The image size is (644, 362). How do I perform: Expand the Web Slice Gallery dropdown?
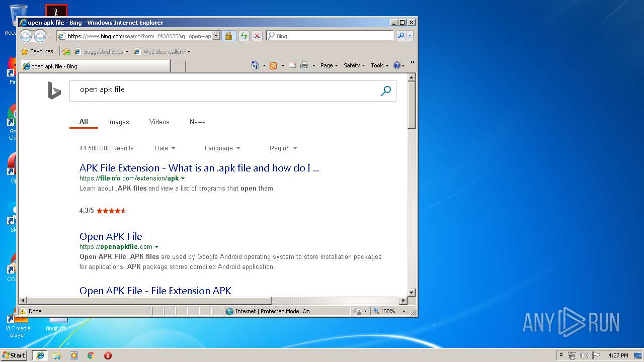[189, 51]
